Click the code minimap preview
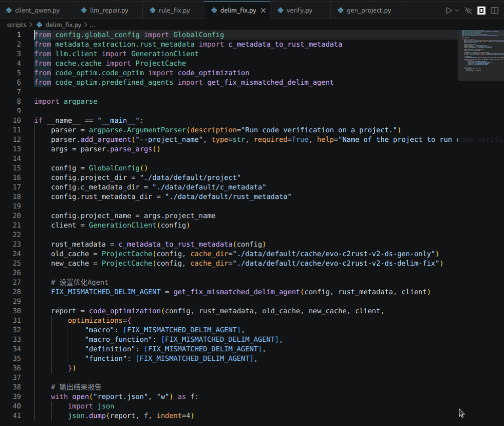The height and width of the screenshot is (426, 504). tap(481, 55)
